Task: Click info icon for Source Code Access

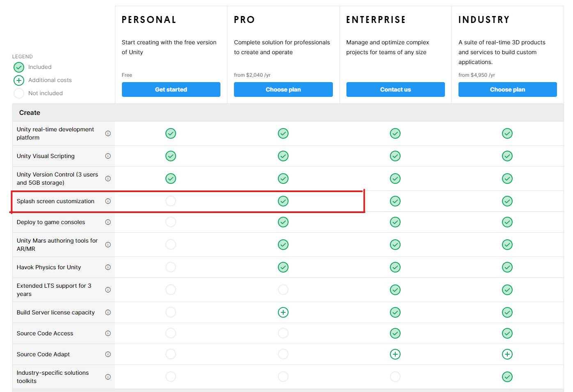Action: coord(108,333)
